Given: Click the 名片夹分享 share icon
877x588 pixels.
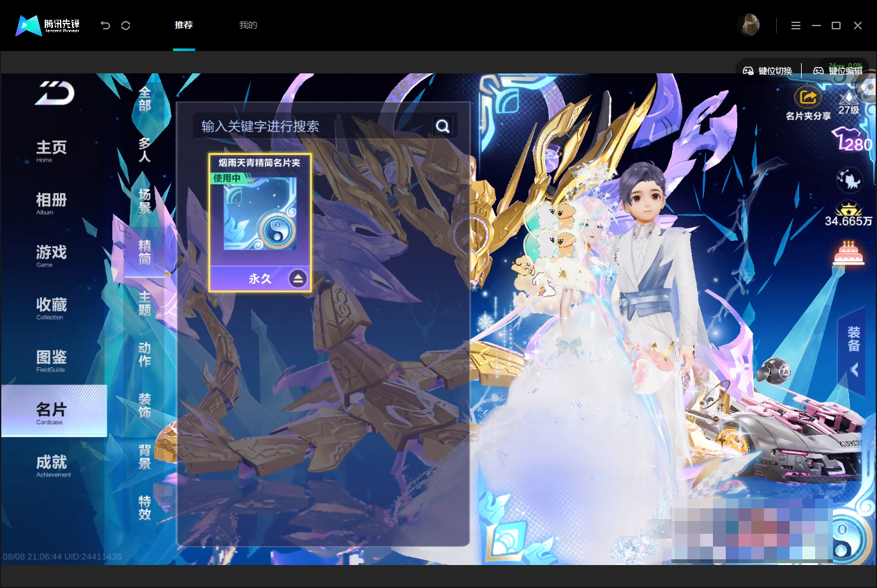Looking at the screenshot, I should coord(807,98).
